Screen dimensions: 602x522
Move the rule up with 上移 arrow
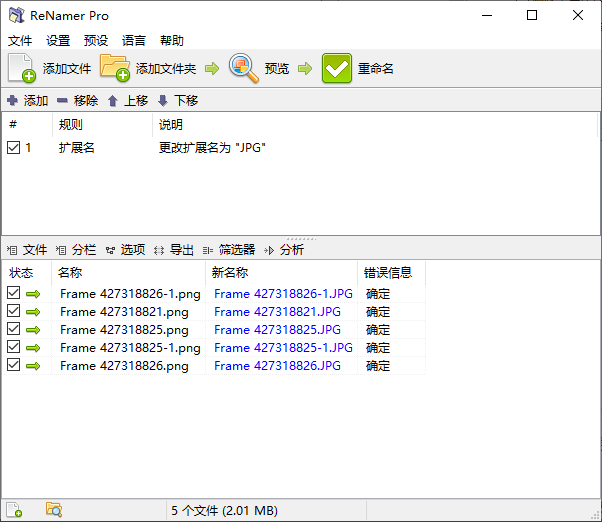coord(113,101)
